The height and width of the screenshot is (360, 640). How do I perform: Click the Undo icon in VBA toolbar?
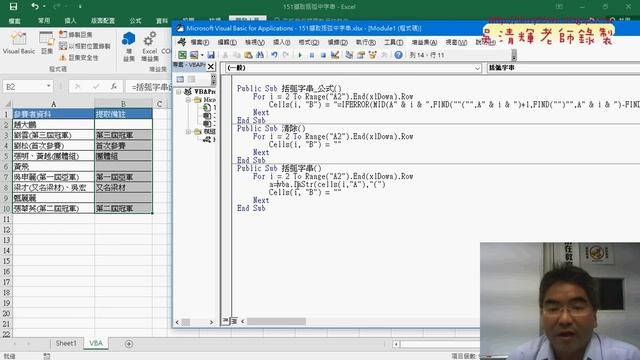(x=274, y=55)
